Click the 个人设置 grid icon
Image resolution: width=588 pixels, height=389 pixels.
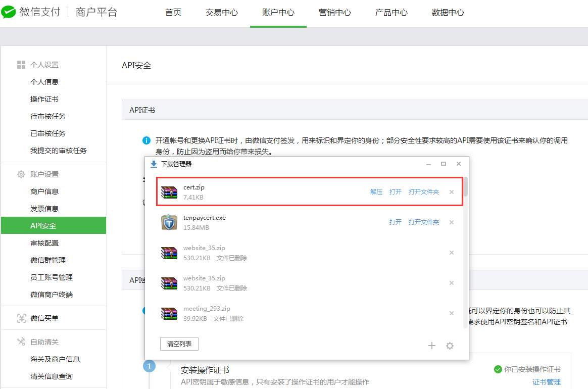pos(21,65)
